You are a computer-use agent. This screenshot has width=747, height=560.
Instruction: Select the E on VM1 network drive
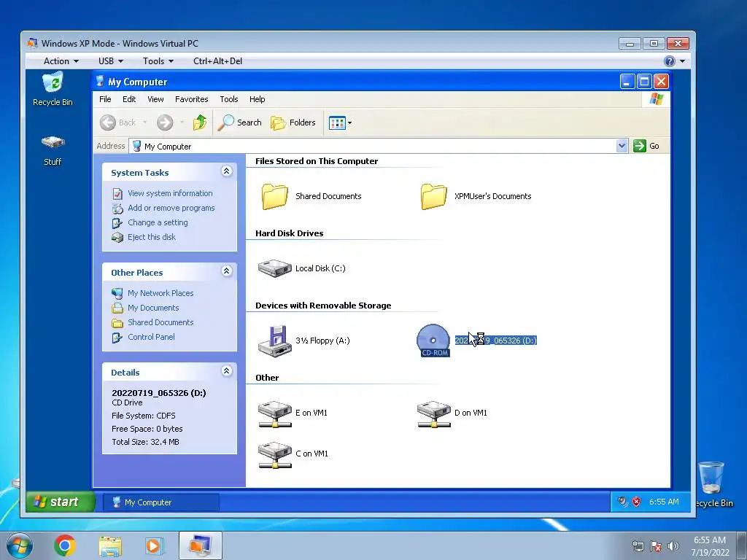click(274, 413)
